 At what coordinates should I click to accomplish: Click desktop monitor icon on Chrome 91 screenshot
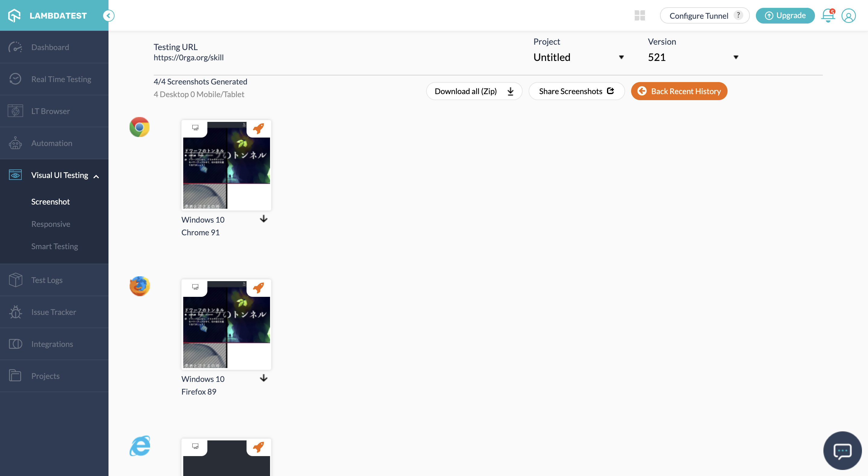click(x=195, y=128)
